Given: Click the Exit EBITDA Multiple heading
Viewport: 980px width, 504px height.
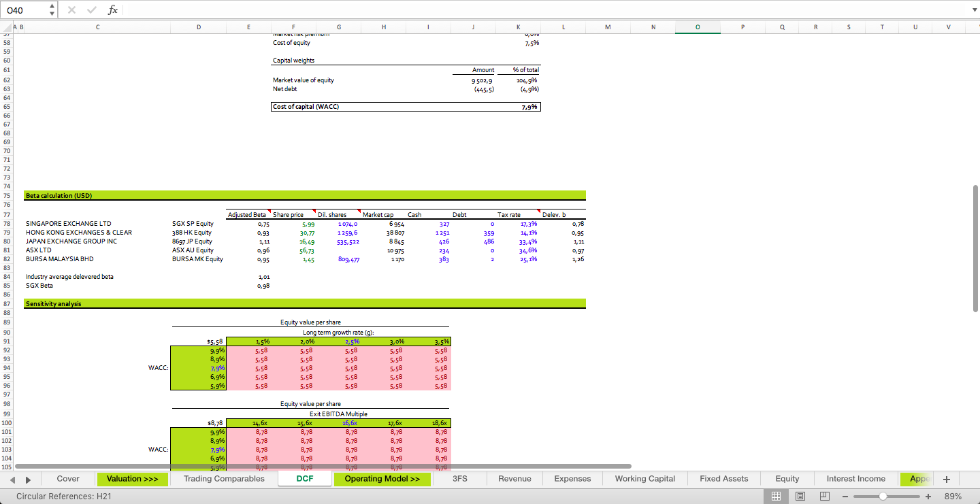Looking at the screenshot, I should 338,414.
